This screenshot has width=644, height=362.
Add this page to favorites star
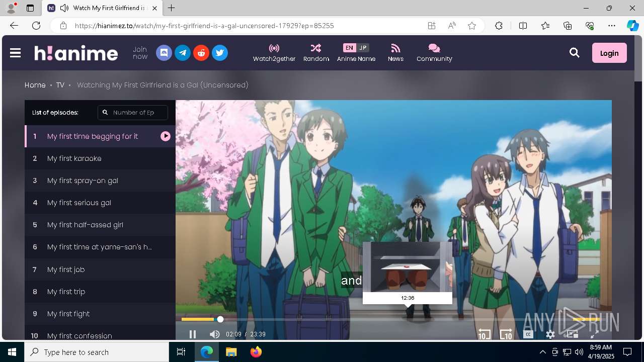pos(472,26)
